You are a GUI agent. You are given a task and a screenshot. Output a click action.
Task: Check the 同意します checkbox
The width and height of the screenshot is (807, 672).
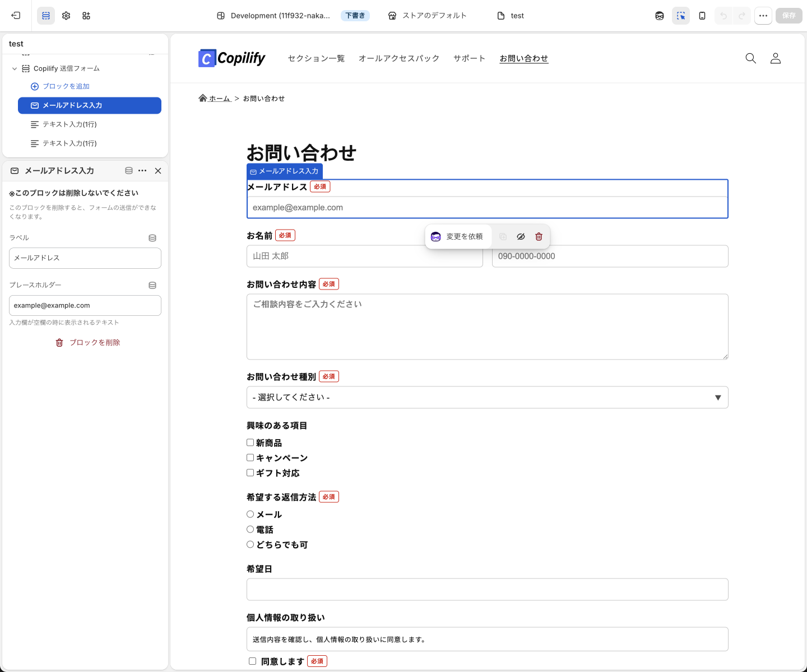[x=253, y=661]
